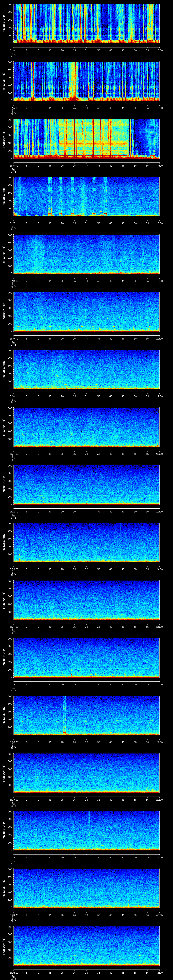Click the 15:00 end time label
Viewport: 173px width, 980px height.
tap(160, 50)
